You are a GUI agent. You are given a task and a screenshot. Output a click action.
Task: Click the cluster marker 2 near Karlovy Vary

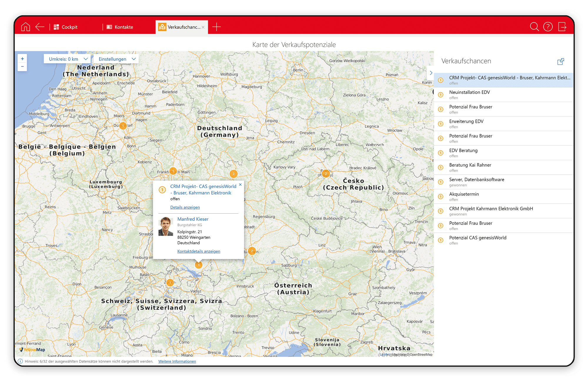(233, 174)
